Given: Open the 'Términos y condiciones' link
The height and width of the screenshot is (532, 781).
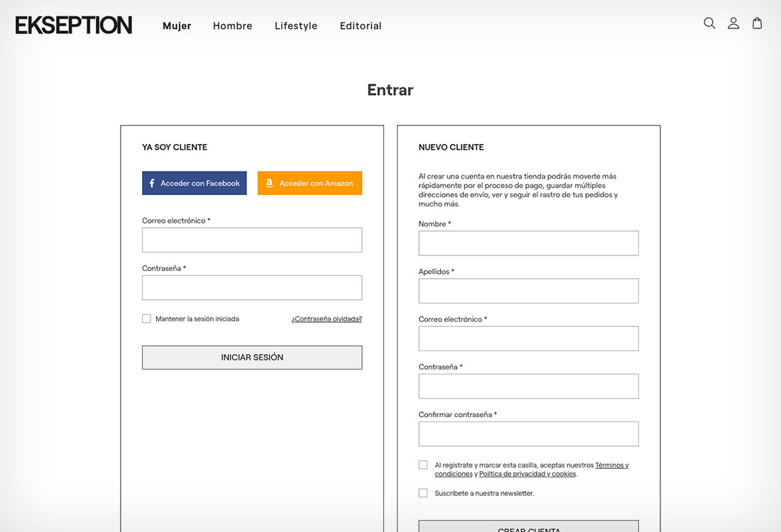Looking at the screenshot, I should tap(611, 465).
